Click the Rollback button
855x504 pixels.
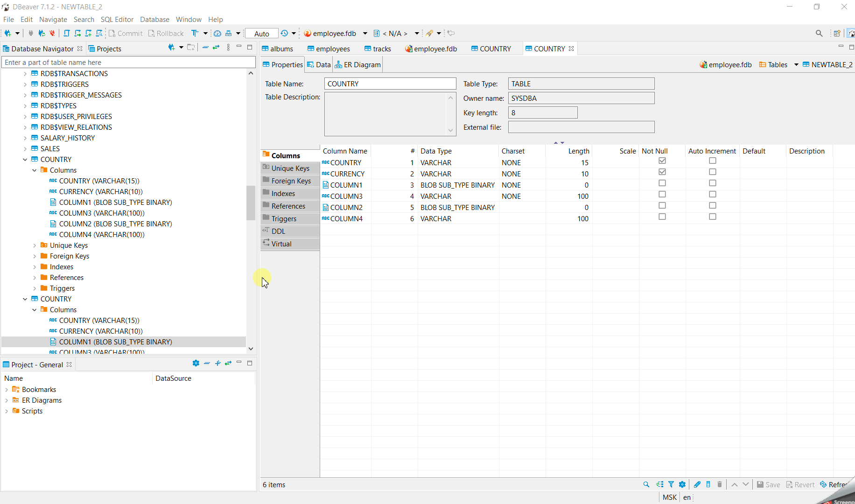(x=166, y=34)
